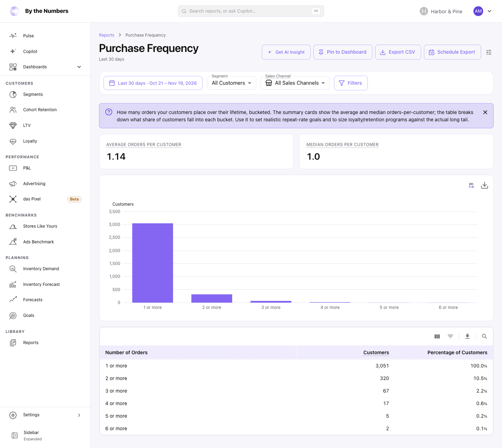
Task: Open the P&L page
Action: point(45,168)
